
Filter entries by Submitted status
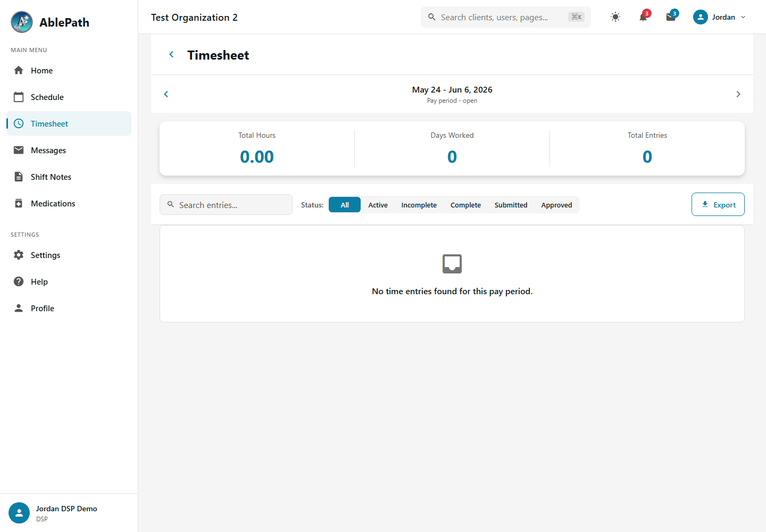point(511,205)
